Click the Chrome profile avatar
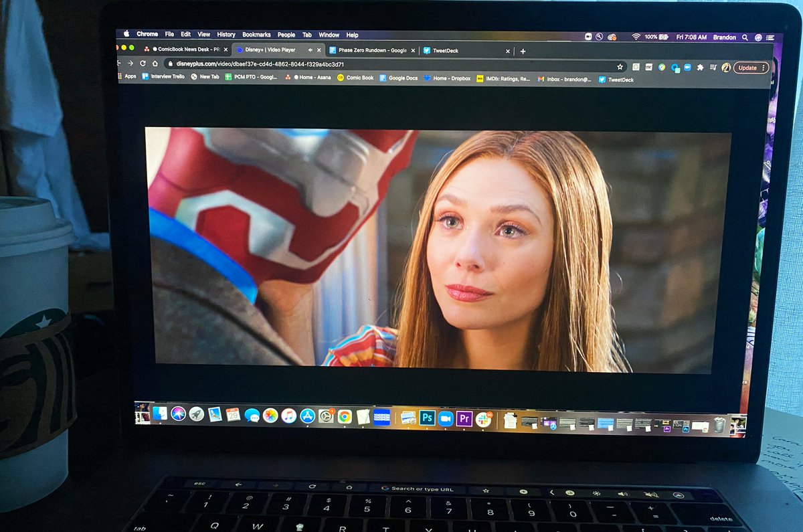Image resolution: width=803 pixels, height=532 pixels. pyautogui.click(x=726, y=68)
